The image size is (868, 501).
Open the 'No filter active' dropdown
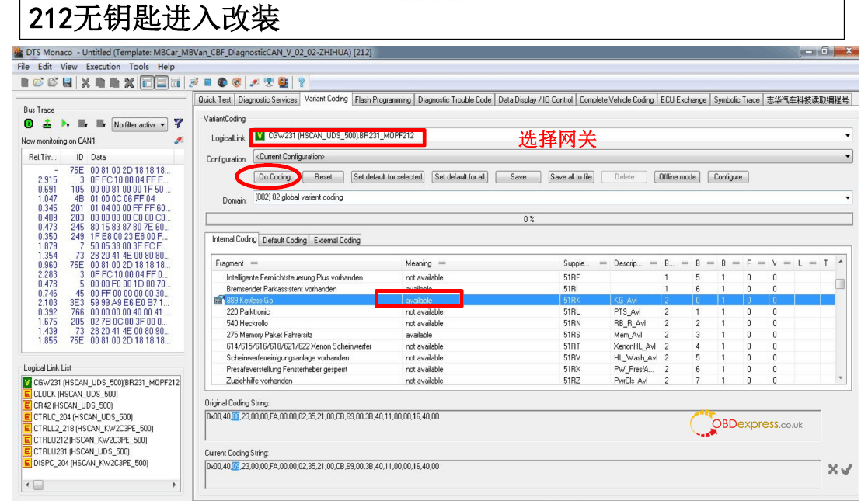(x=140, y=124)
